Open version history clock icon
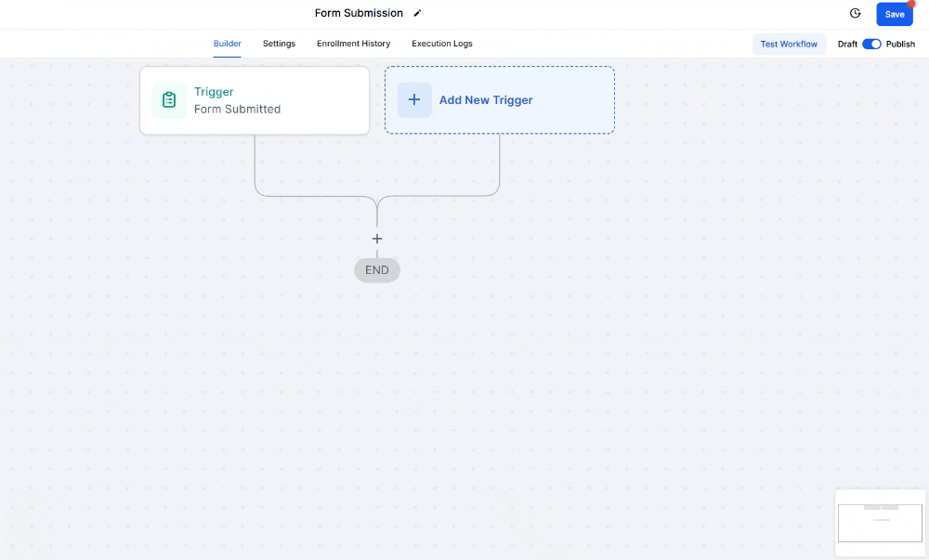929x560 pixels. [x=856, y=14]
